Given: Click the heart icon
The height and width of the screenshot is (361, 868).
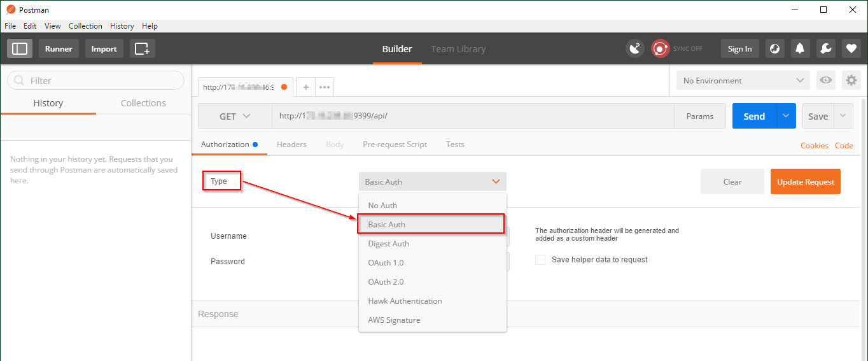Looking at the screenshot, I should 851,48.
